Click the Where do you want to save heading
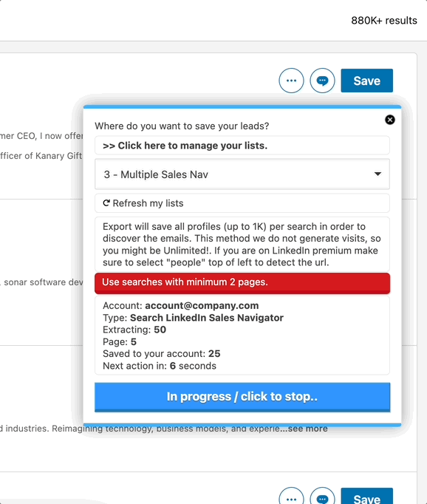The width and height of the screenshot is (427, 504). [x=182, y=126]
